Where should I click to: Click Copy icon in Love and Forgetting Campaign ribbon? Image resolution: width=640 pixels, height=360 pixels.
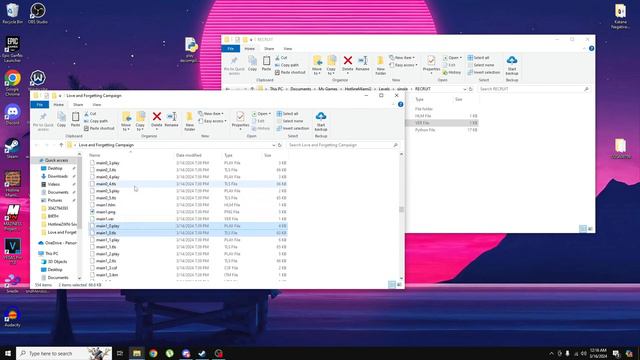click(x=61, y=120)
